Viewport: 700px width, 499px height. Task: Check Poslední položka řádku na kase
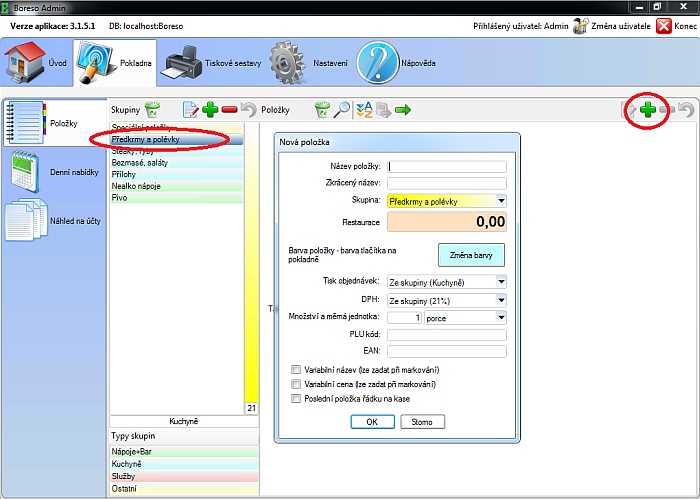[x=296, y=398]
